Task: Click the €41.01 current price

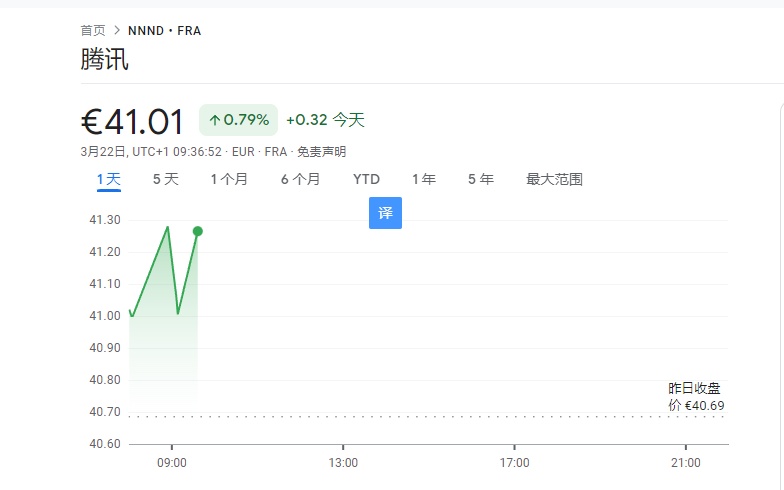Action: click(133, 122)
